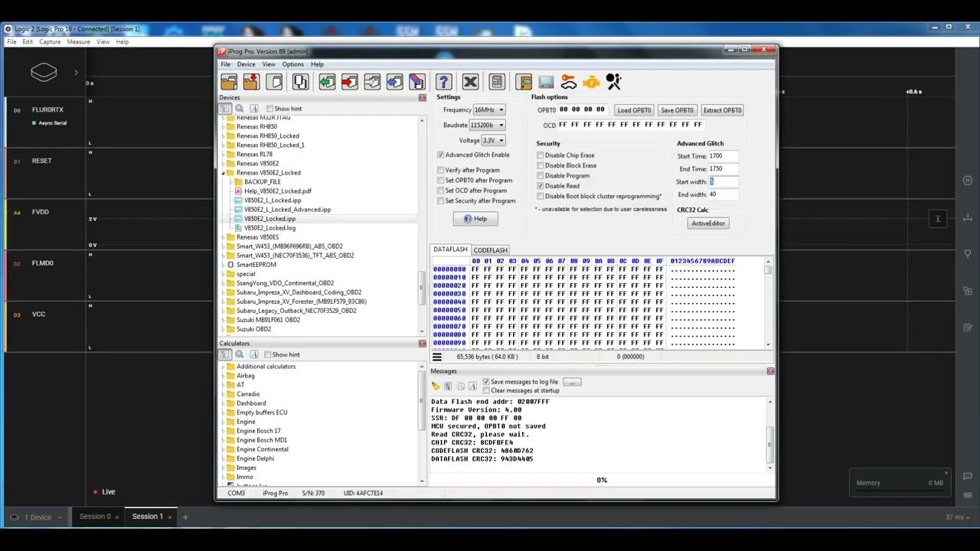Click the new blank document toolbar icon

click(275, 82)
